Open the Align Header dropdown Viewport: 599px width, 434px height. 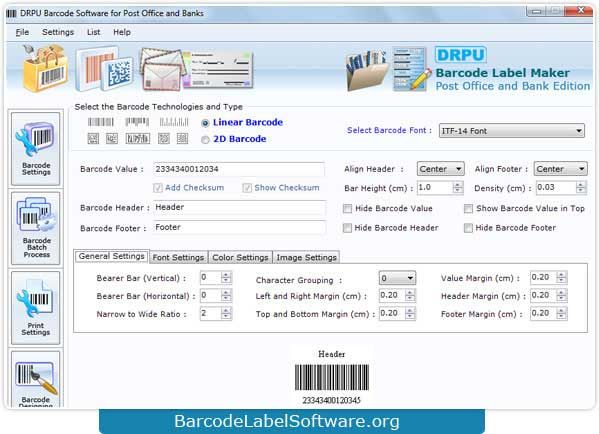[x=440, y=169]
